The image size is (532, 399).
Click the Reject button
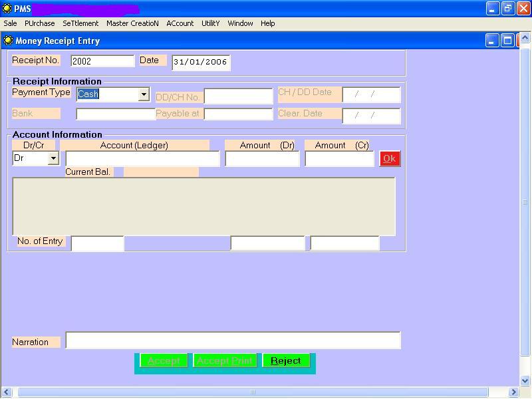click(x=286, y=360)
